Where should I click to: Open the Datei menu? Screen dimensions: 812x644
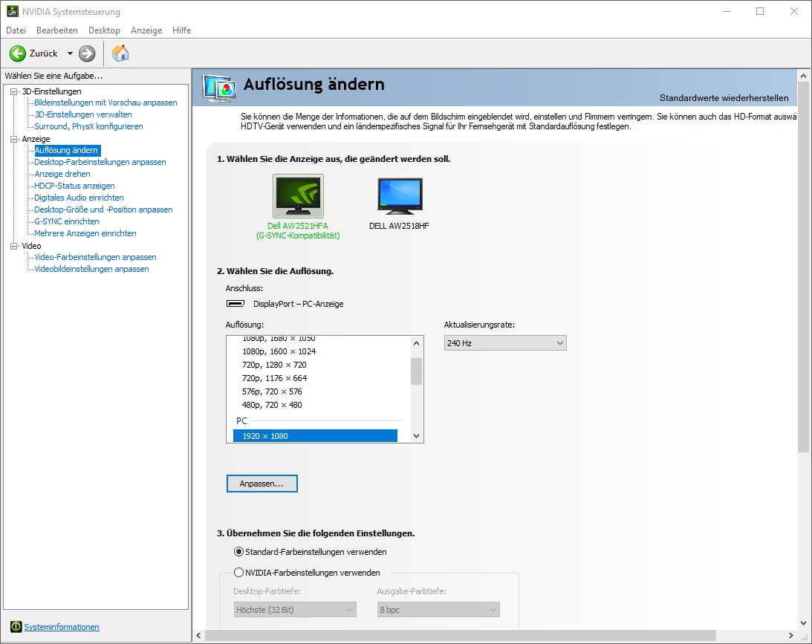[16, 30]
